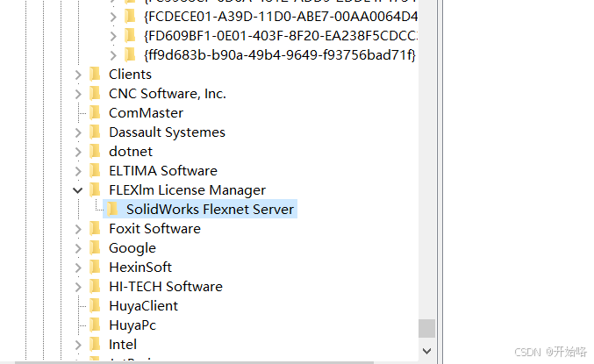Expand the Intel key
Viewport: 594px width, 364px height.
78,345
